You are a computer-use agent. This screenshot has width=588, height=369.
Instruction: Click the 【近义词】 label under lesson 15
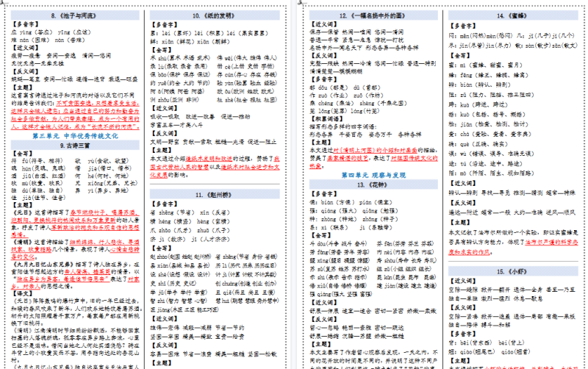tap(462, 281)
